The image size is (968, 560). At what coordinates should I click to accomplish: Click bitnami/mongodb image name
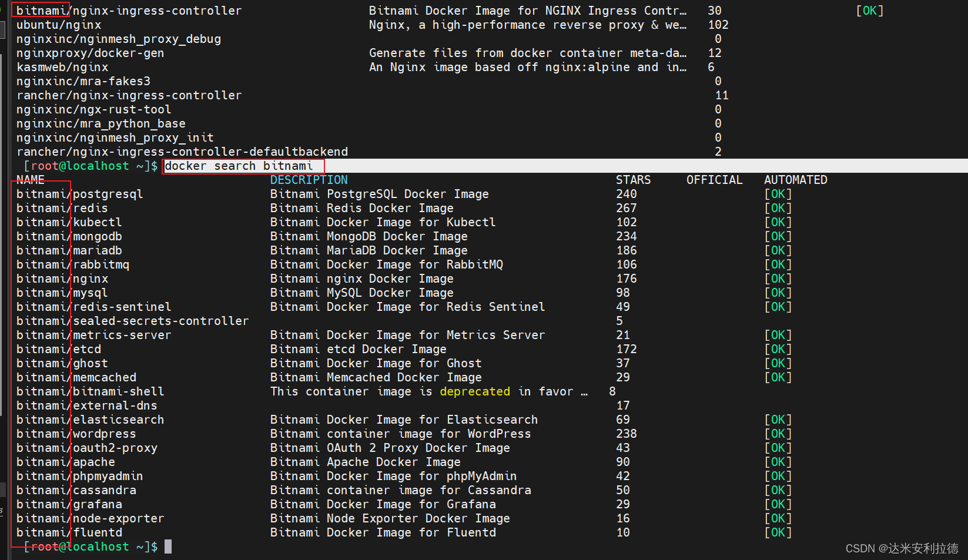pyautogui.click(x=69, y=236)
